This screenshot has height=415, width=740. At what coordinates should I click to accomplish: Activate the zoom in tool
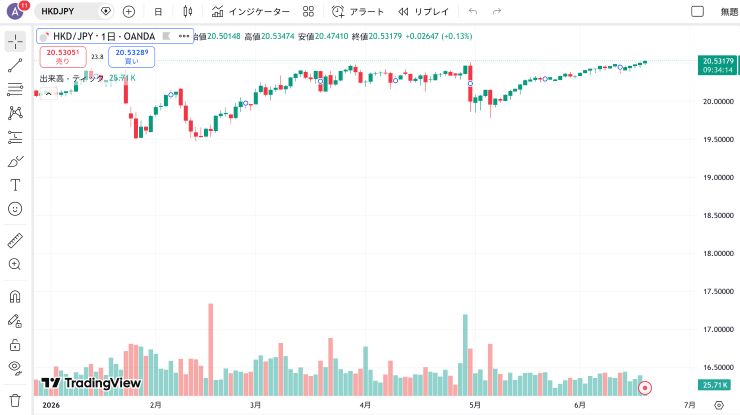pos(15,264)
